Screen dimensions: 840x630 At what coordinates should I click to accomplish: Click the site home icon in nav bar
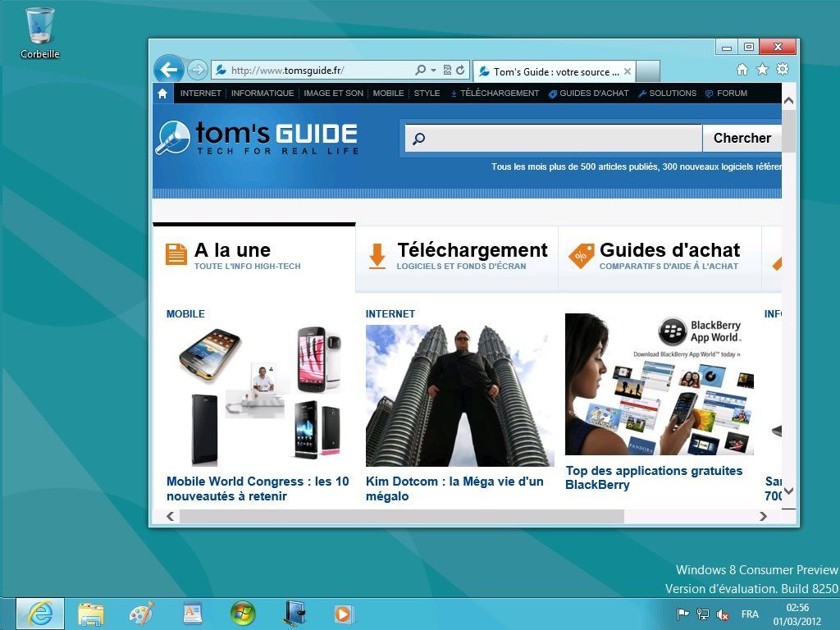[x=162, y=94]
